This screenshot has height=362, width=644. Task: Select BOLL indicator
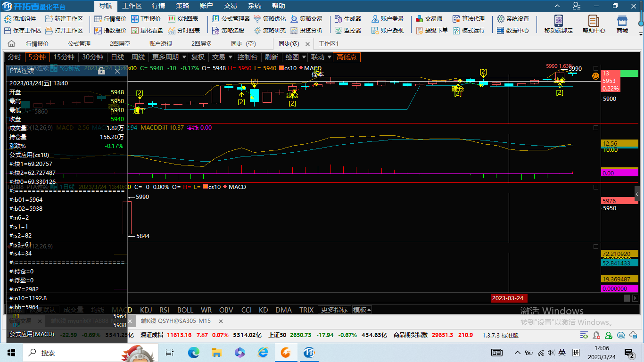pos(185,310)
